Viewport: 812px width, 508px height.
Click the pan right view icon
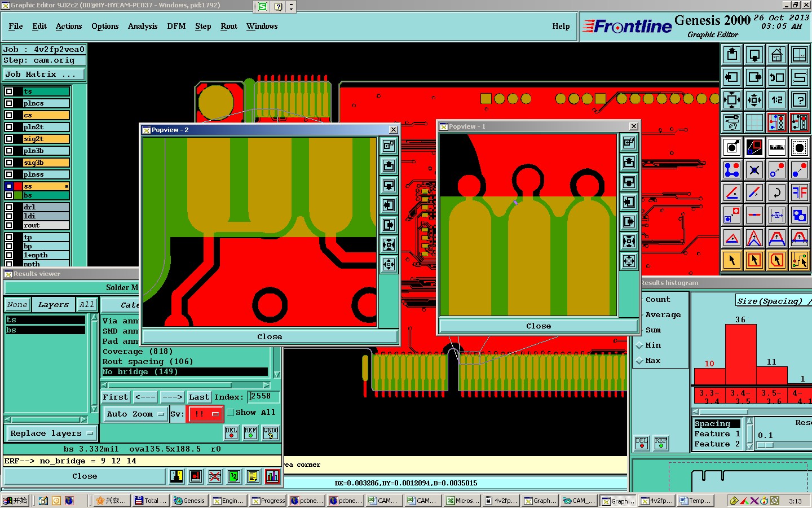[x=754, y=77]
